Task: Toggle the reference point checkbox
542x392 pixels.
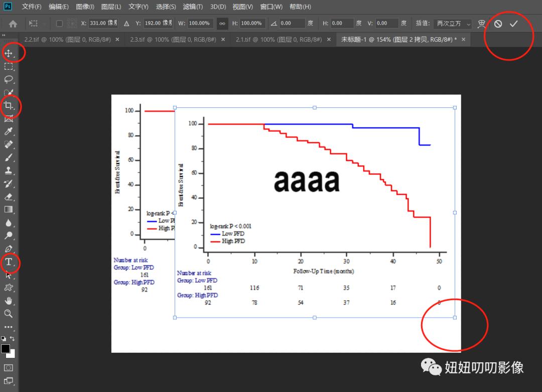Action: coord(59,24)
